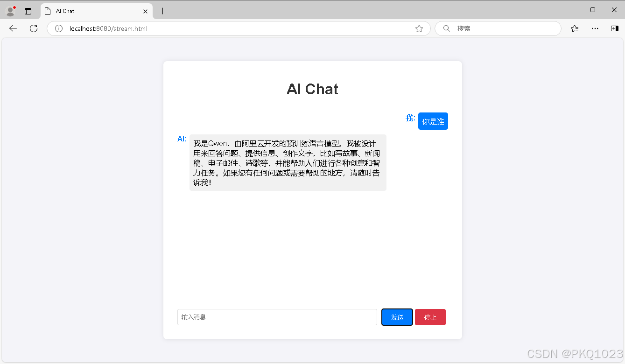
Task: Click the tab actions icon beside the profile
Action: 28,10
